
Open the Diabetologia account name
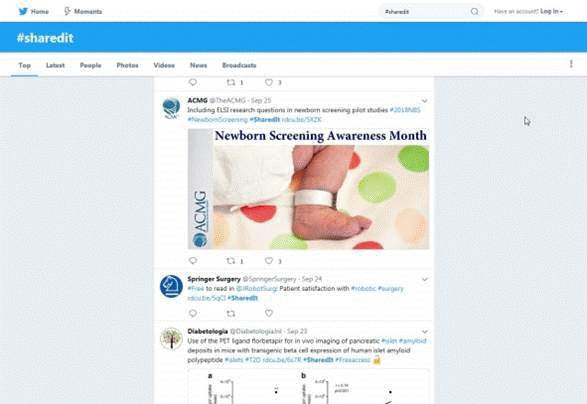click(x=207, y=331)
